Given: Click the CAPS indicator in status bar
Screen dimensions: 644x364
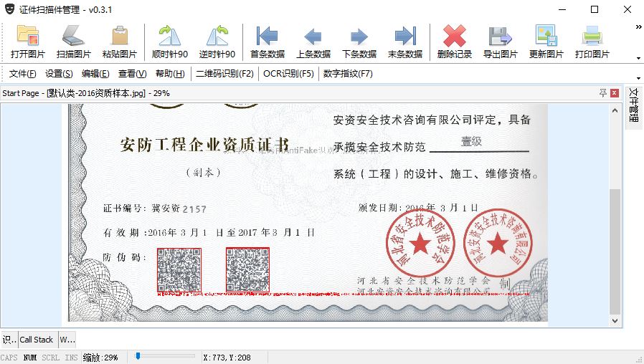Looking at the screenshot, I should (x=9, y=358).
